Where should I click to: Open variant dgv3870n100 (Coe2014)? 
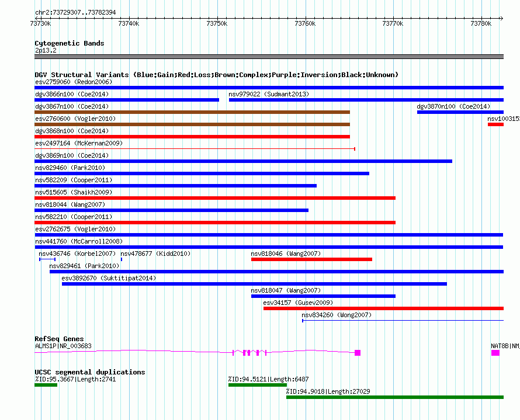coord(453,106)
